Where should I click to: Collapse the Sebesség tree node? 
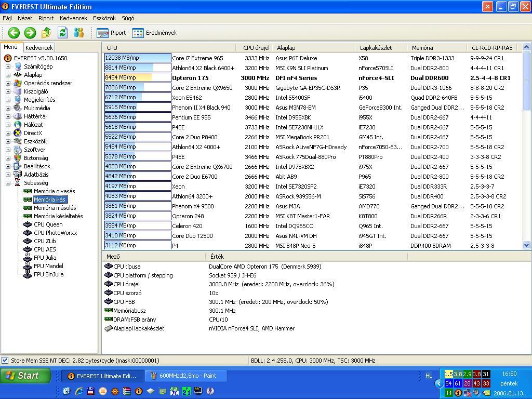(x=8, y=183)
